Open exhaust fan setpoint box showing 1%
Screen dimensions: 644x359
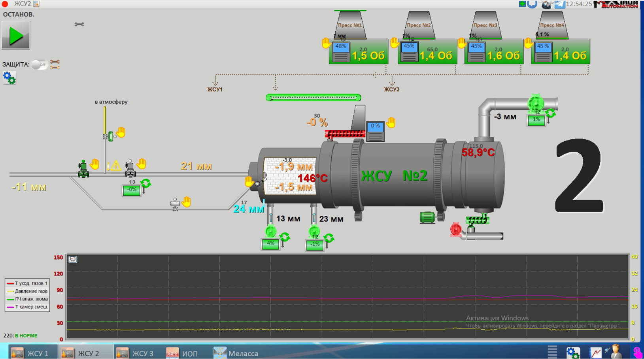(x=536, y=120)
